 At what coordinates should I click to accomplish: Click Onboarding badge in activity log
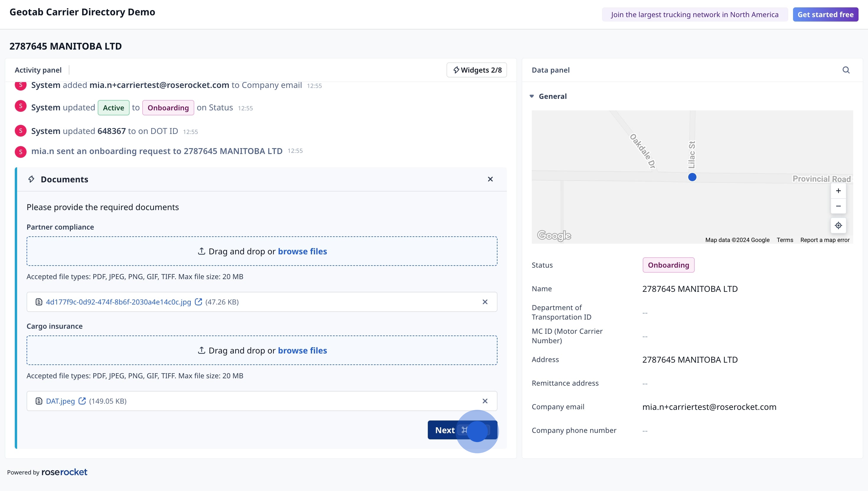[x=168, y=108]
